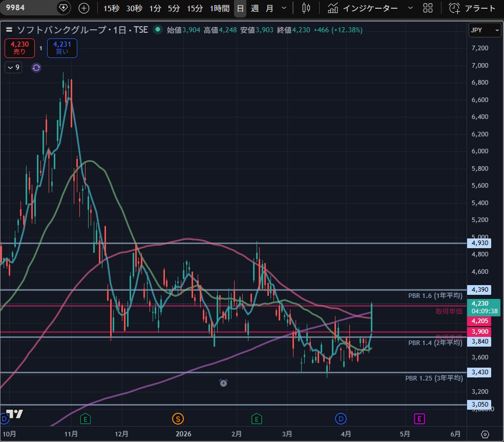This screenshot has height=442, width=504.
Task: Open the インジケーター indicators dialog
Action: (363, 8)
